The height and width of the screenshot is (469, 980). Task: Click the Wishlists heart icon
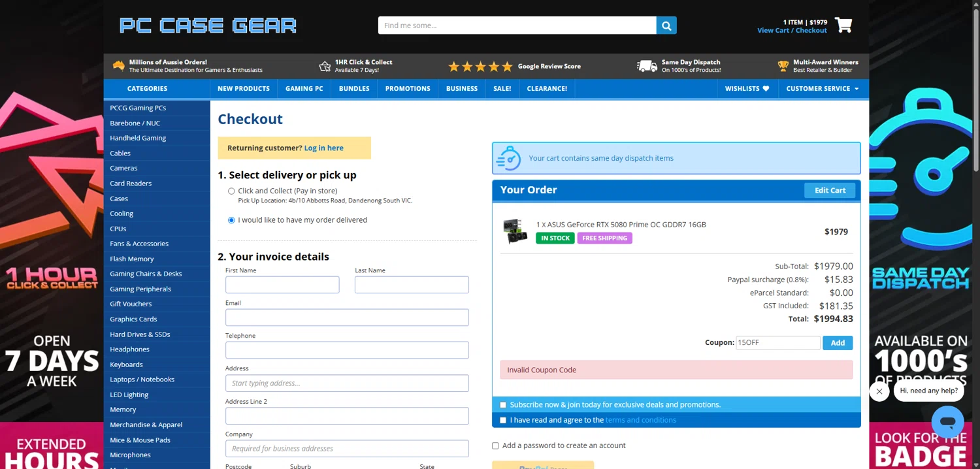pos(766,89)
